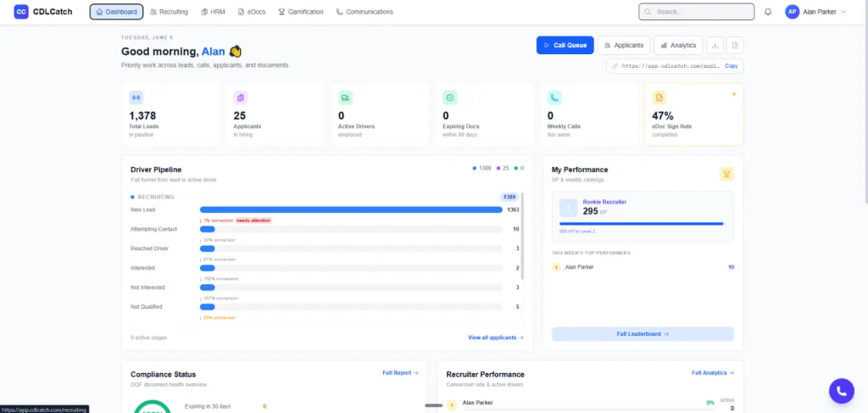Click the Good morning, Alan greeting

181,52
